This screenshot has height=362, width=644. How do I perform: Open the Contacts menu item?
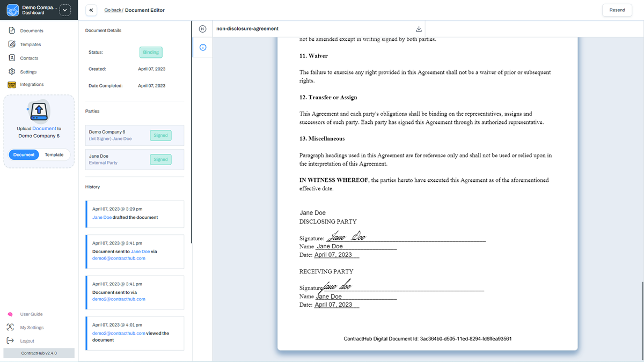point(30,58)
